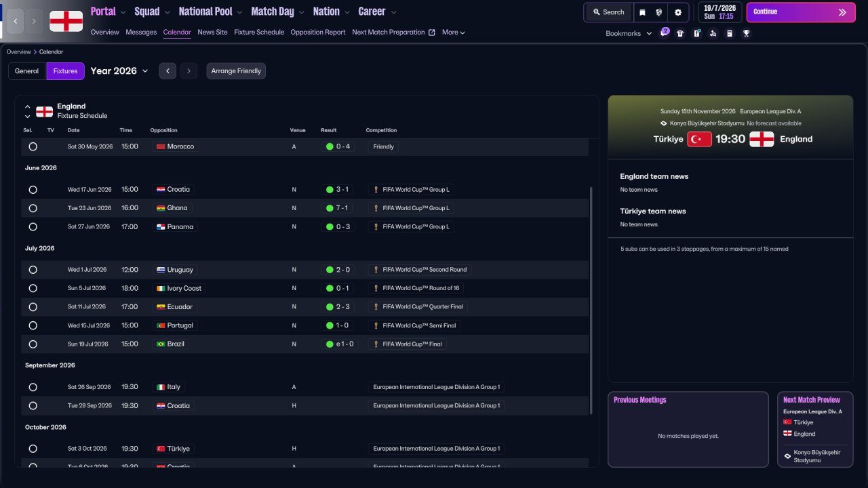This screenshot has height=488, width=868.
Task: Go forward with the top-left forward arrow
Action: coord(35,22)
